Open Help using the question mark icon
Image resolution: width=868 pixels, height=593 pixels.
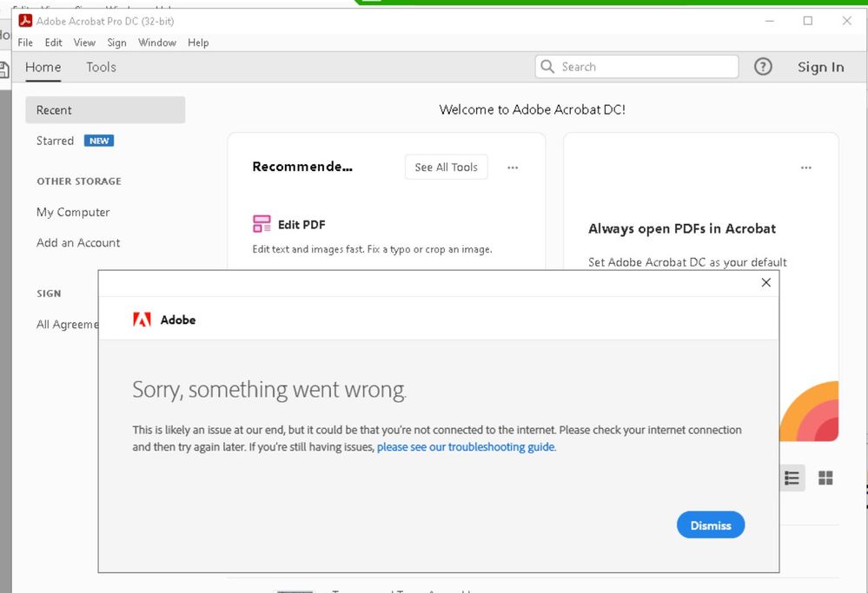(763, 66)
